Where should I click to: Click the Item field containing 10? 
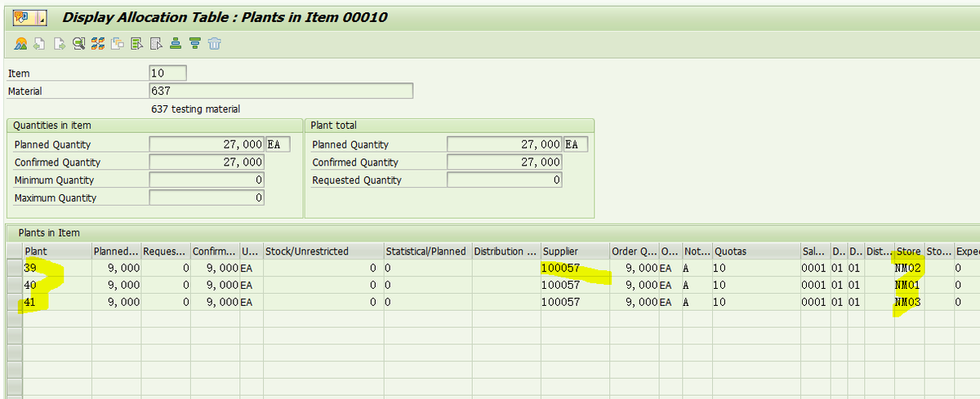pyautogui.click(x=168, y=73)
